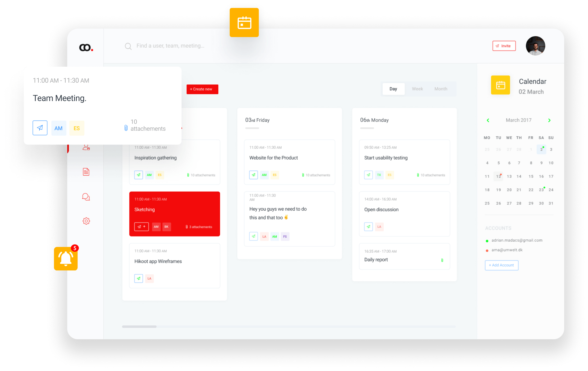
Task: Click the Add Account button
Action: click(x=501, y=265)
